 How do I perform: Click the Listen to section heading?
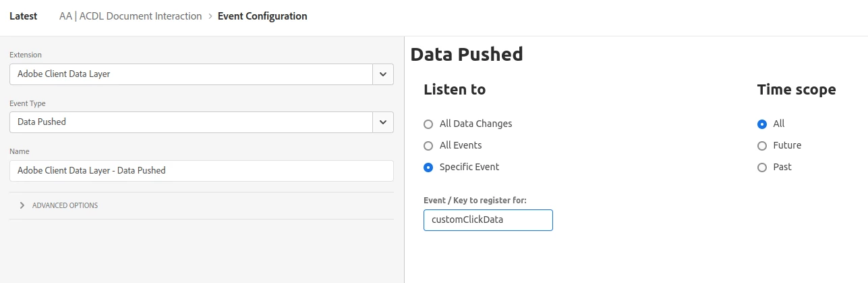click(454, 90)
